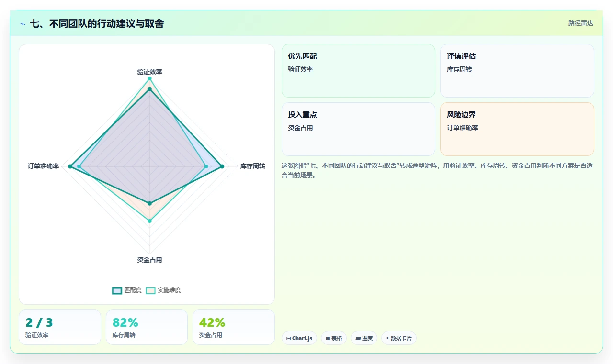Click the description paragraph under the cards

437,170
